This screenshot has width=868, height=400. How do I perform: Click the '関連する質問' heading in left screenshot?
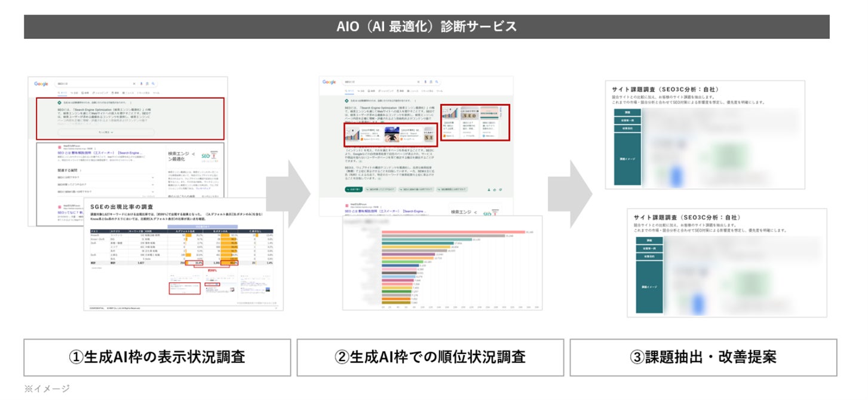[69, 169]
